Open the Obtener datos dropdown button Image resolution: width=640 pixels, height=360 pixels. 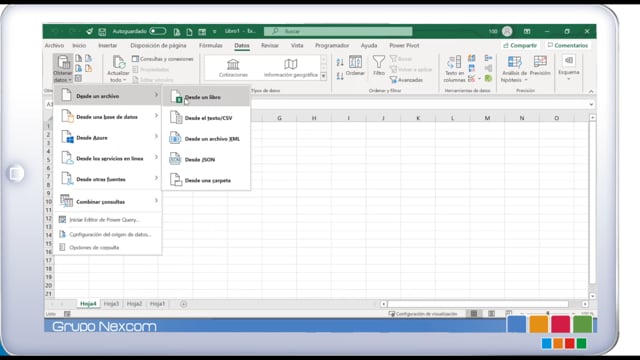click(x=62, y=69)
